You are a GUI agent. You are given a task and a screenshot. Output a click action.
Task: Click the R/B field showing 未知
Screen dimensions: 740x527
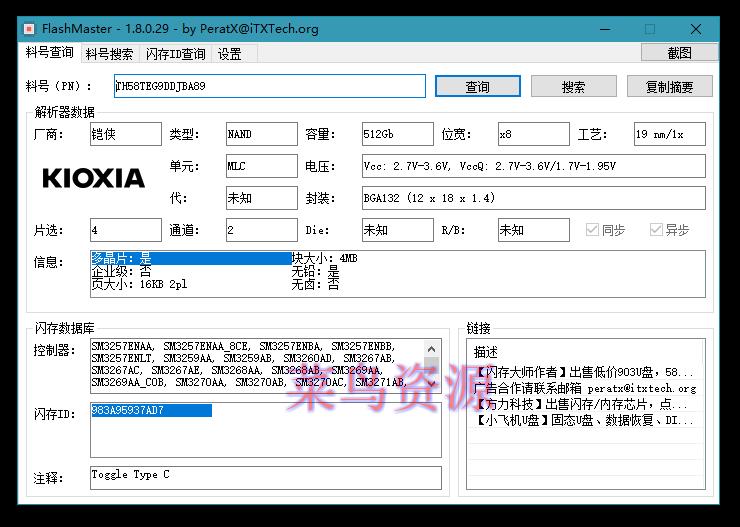533,230
